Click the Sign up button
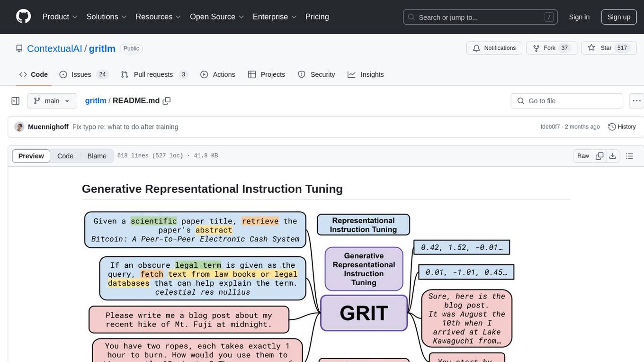The height and width of the screenshot is (362, 644). point(619,17)
